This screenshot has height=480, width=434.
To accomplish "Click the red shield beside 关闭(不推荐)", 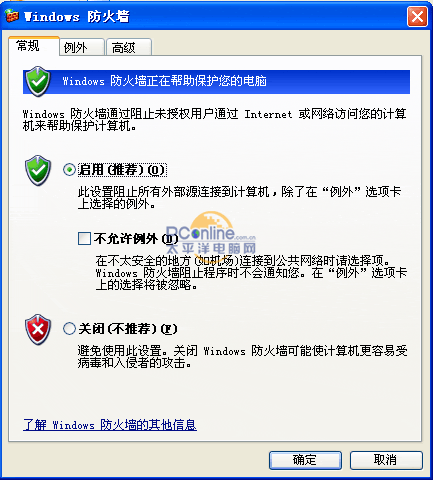I will pos(38,329).
